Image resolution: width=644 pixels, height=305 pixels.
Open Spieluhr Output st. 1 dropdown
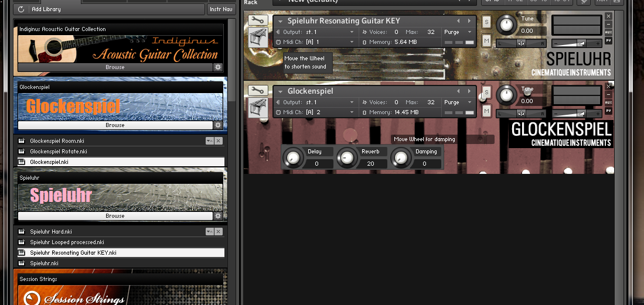[x=315, y=32]
